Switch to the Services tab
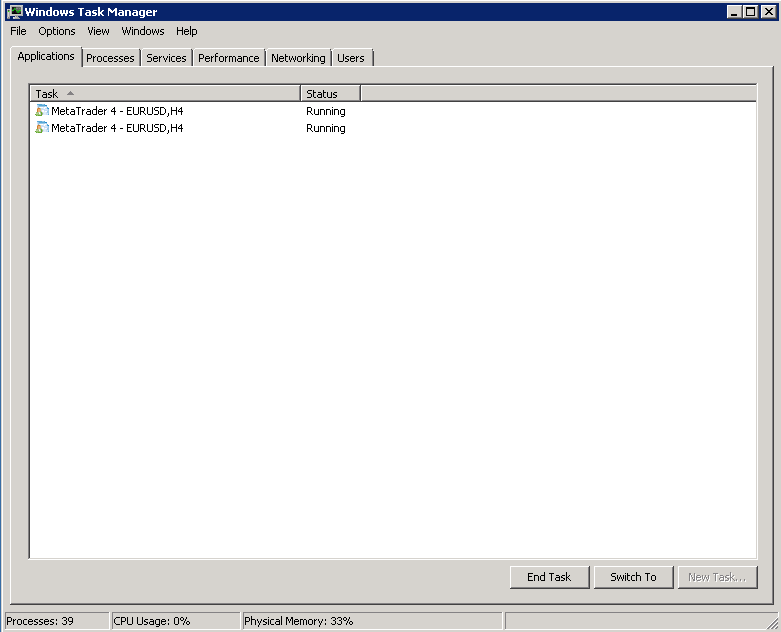 pos(166,58)
